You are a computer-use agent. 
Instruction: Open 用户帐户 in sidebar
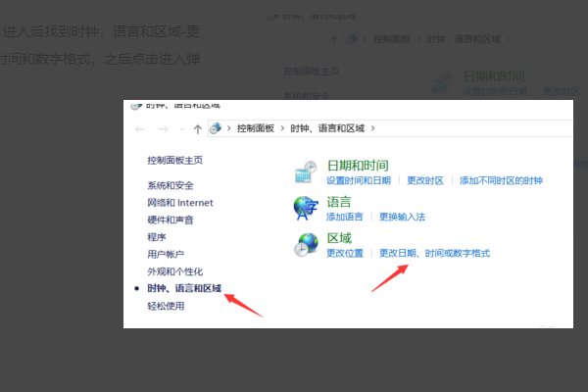(166, 255)
